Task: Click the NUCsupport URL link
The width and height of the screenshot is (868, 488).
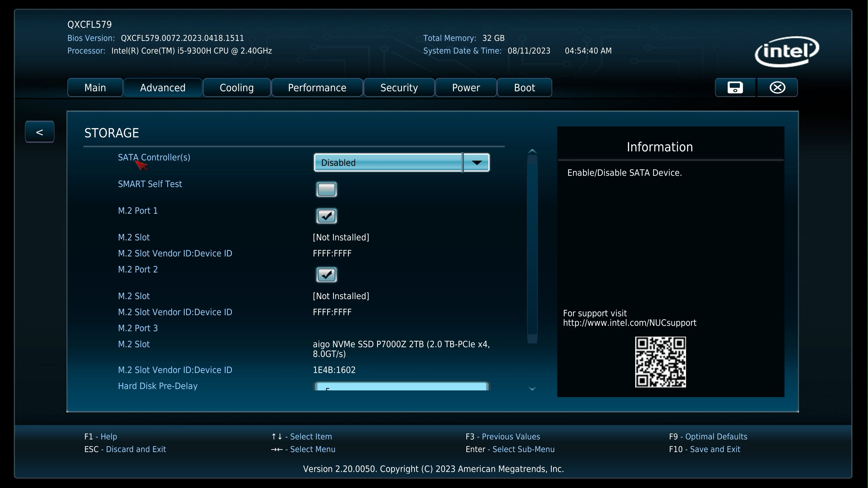Action: click(630, 323)
